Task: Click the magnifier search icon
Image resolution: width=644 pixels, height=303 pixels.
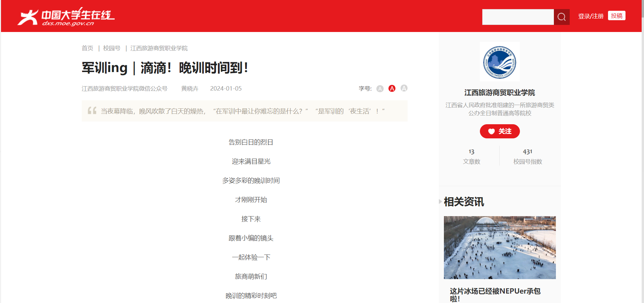Action: [561, 17]
